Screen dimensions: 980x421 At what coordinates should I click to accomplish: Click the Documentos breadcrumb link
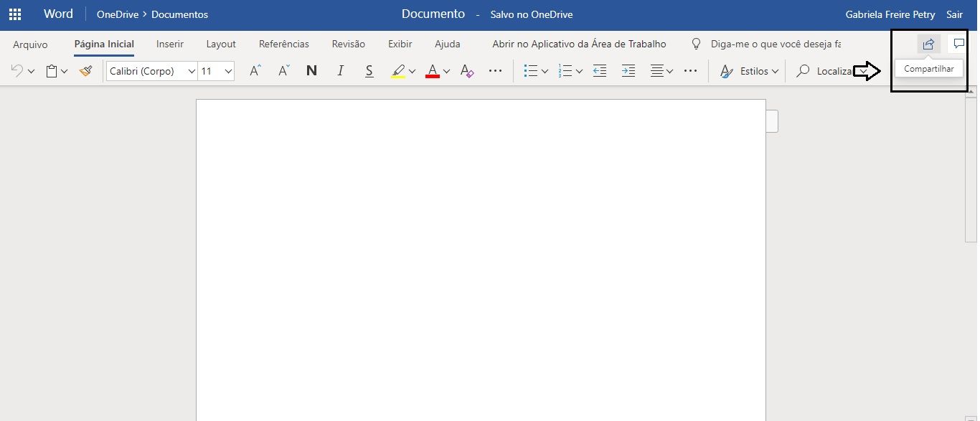pos(180,14)
